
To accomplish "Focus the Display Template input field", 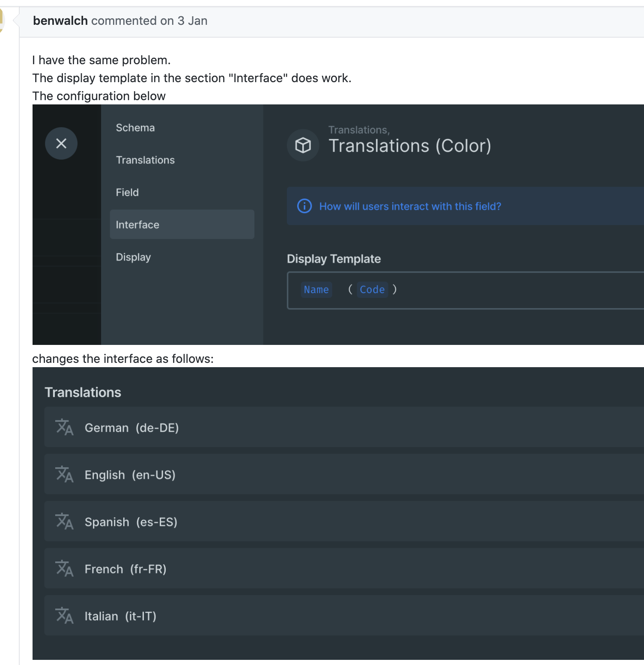I will (x=465, y=290).
